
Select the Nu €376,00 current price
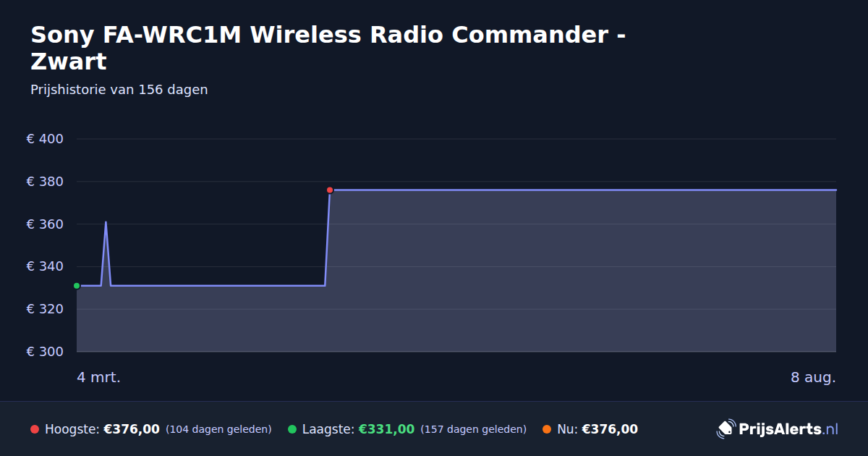click(610, 429)
